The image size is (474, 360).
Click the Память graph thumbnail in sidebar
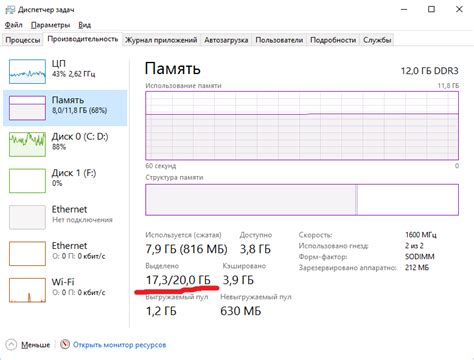[x=27, y=108]
